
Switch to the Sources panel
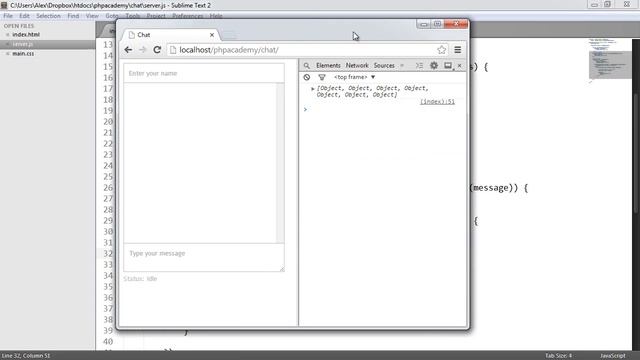[384, 66]
